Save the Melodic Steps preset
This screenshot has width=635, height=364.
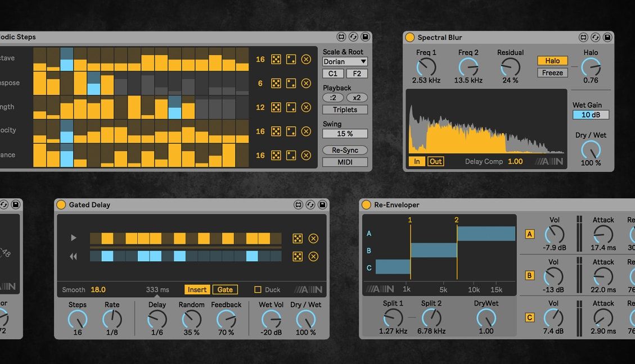[365, 37]
